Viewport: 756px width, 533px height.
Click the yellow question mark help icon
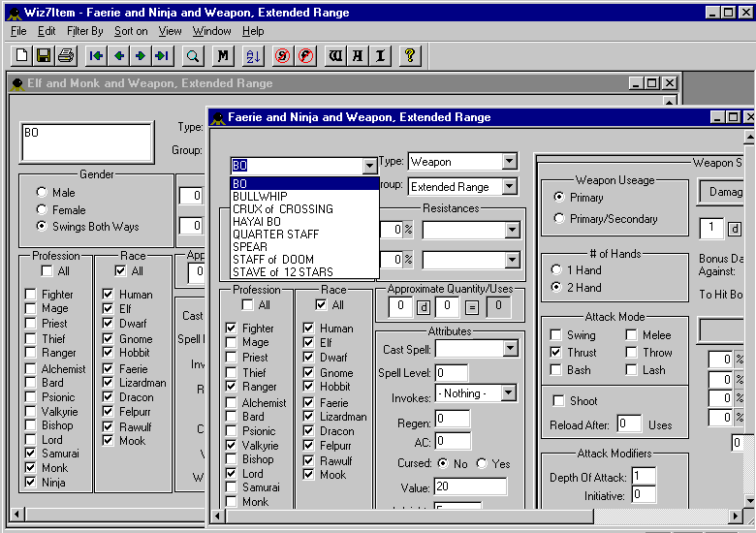410,56
